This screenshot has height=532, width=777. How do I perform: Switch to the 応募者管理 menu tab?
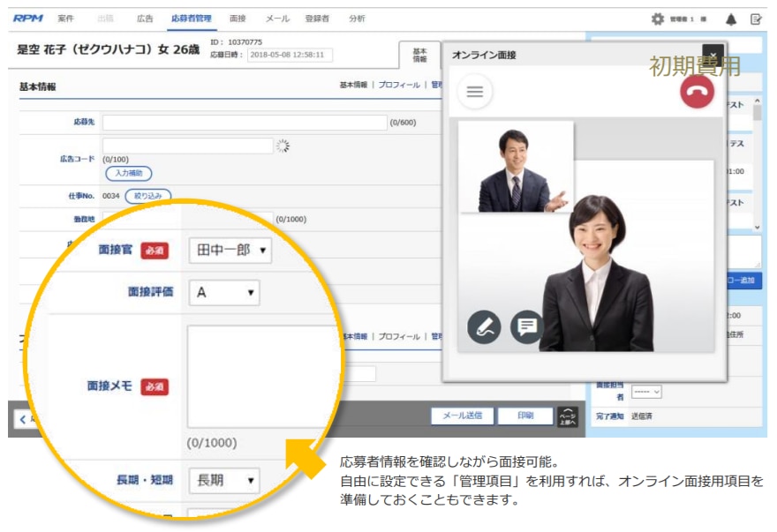[192, 19]
